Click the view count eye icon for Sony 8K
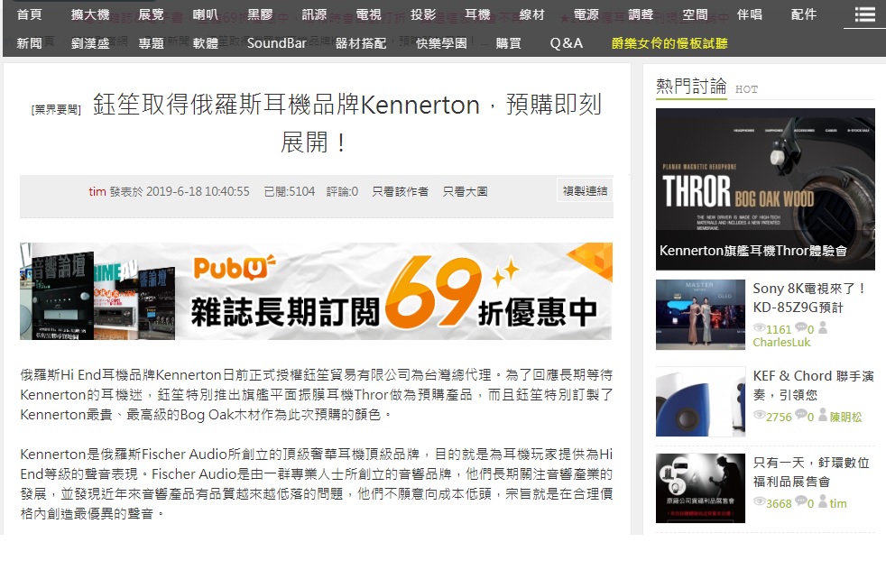The image size is (886, 588). [759, 327]
